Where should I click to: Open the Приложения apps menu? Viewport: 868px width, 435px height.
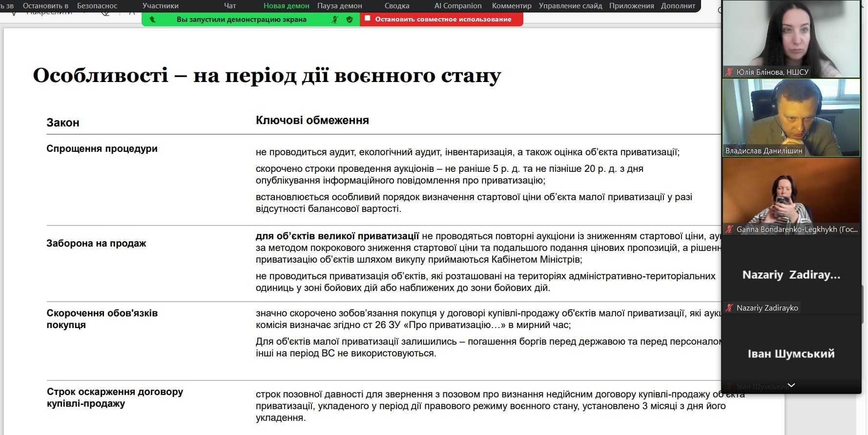631,6
